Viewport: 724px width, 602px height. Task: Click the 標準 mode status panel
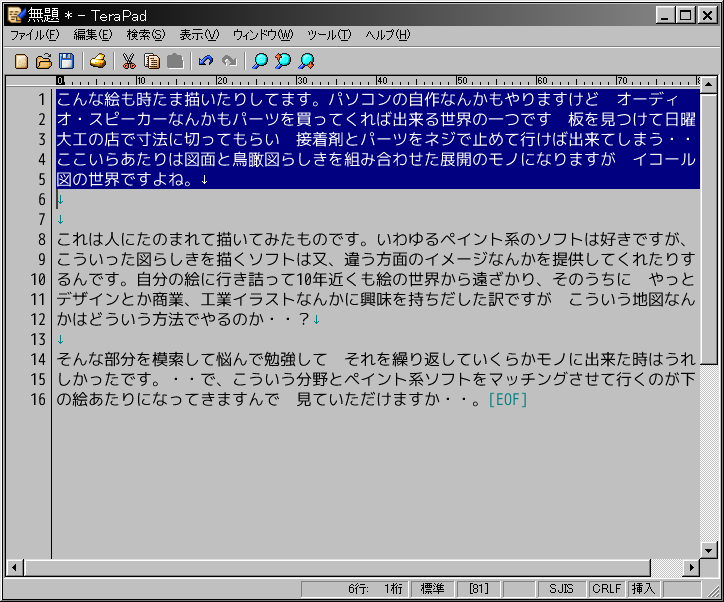point(433,589)
